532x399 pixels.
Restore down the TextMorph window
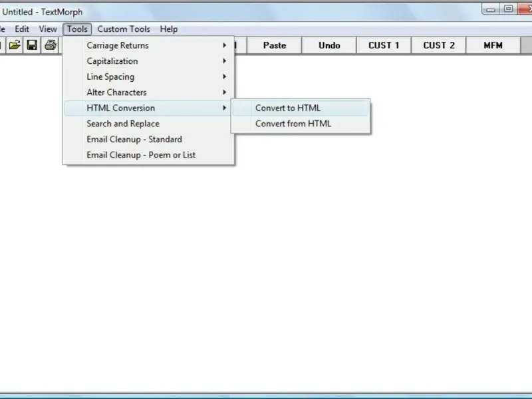(x=508, y=9)
